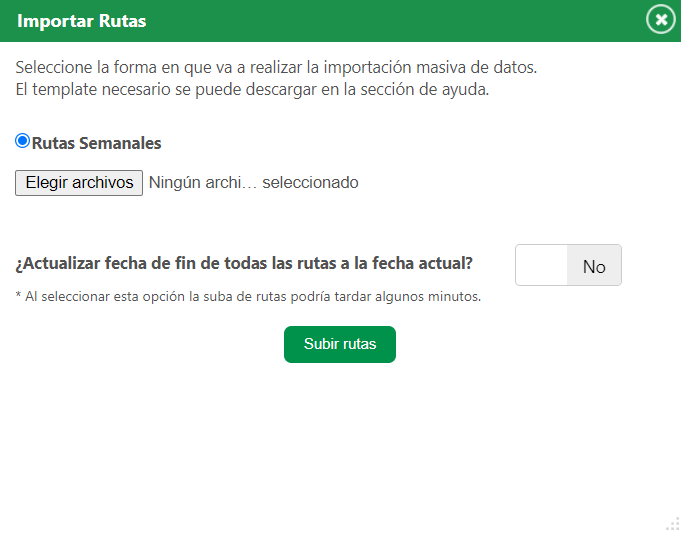
Task: Click the 'Ningún archi… seleccionado' text
Action: [254, 182]
